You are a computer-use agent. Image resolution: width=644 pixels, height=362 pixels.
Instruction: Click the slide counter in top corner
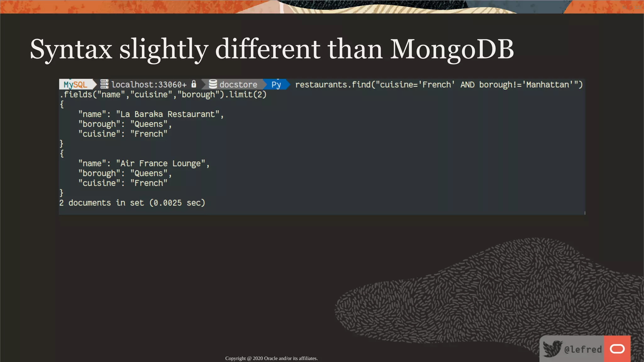[631, 7]
